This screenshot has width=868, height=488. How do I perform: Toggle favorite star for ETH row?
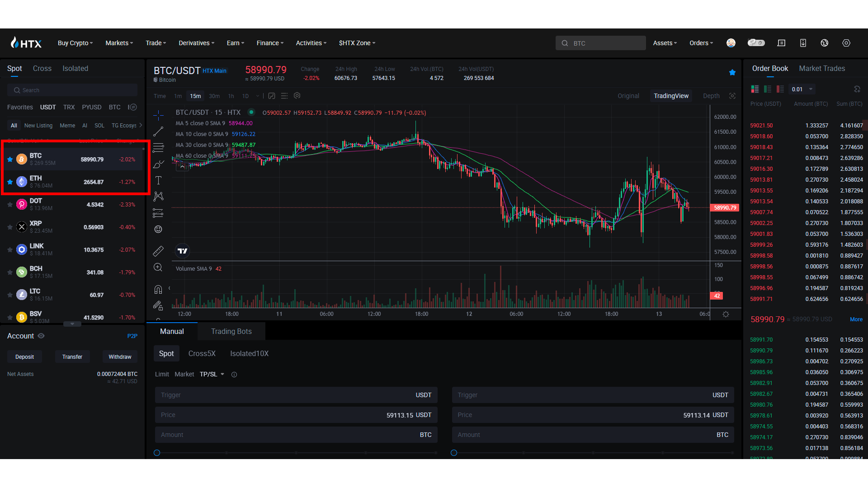[x=10, y=182]
